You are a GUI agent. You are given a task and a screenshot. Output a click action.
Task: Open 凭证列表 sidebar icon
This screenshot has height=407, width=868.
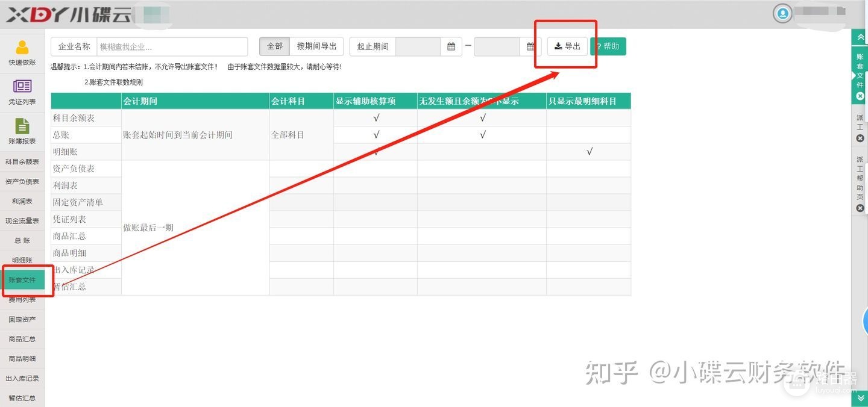point(22,92)
